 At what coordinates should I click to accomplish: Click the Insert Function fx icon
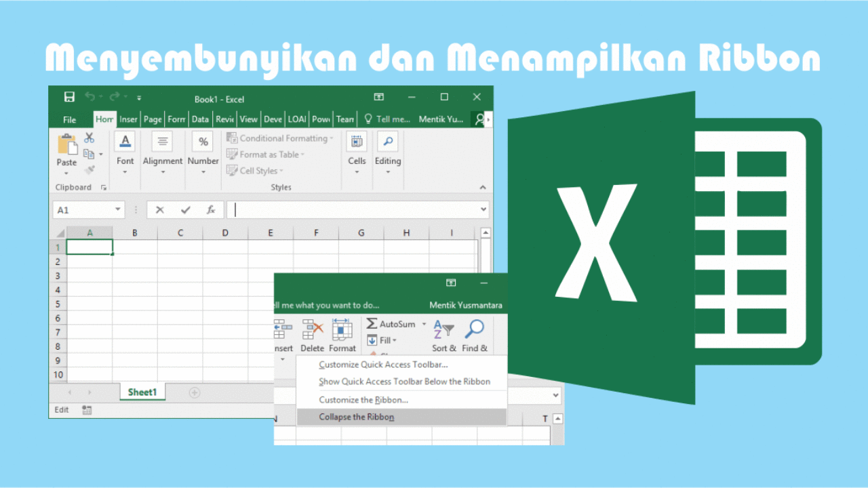click(211, 210)
